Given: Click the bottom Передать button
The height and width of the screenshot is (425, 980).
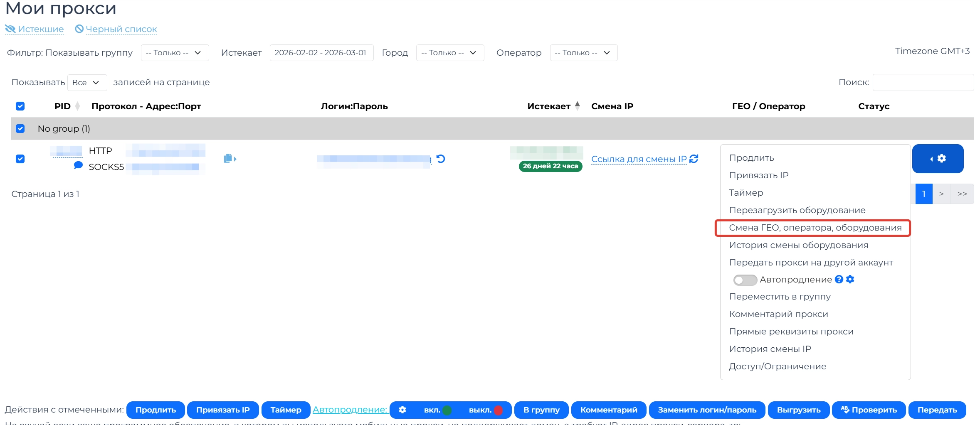Looking at the screenshot, I should coord(937,410).
